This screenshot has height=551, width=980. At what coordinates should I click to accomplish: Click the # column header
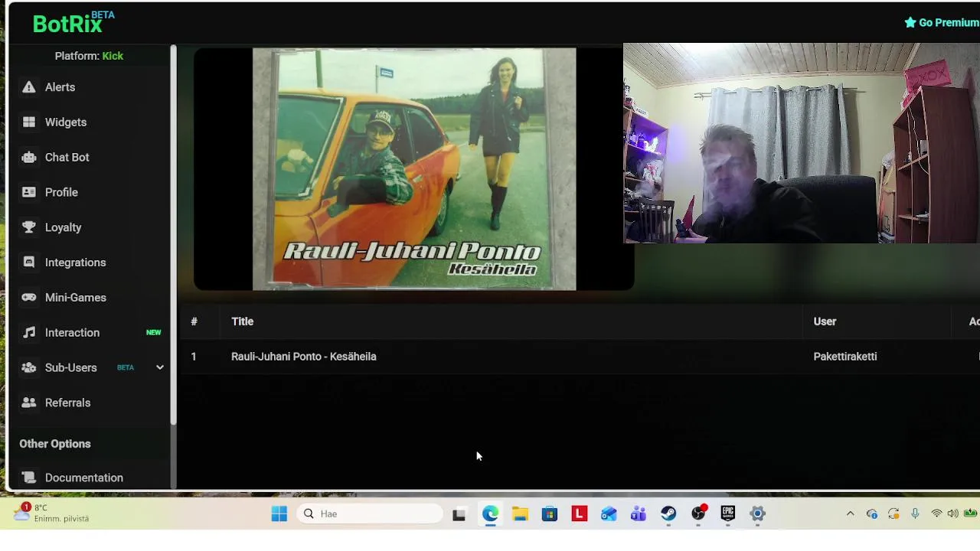point(194,321)
